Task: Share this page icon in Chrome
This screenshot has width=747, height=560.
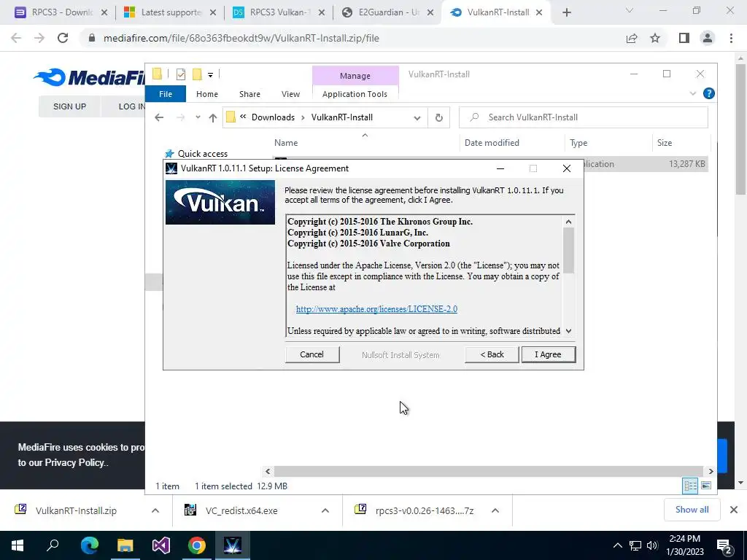Action: [632, 38]
